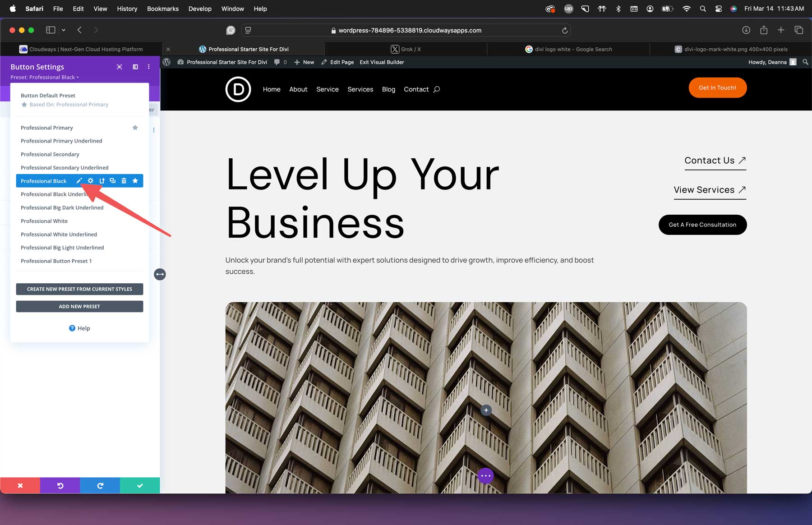Export the Professional Black preset

click(101, 180)
